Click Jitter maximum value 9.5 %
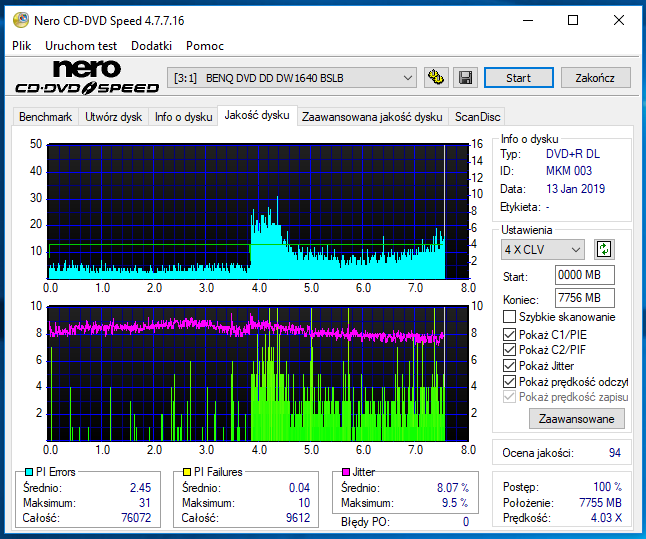This screenshot has height=539, width=646. tap(455, 503)
